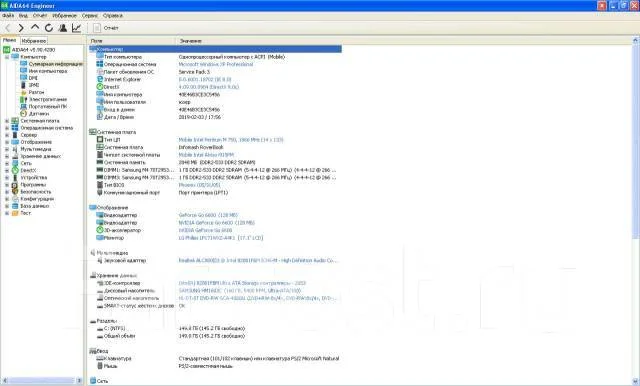Open the Internet Explorer version link
Image resolution: width=640 pixels, height=386 pixels.
[x=205, y=80]
